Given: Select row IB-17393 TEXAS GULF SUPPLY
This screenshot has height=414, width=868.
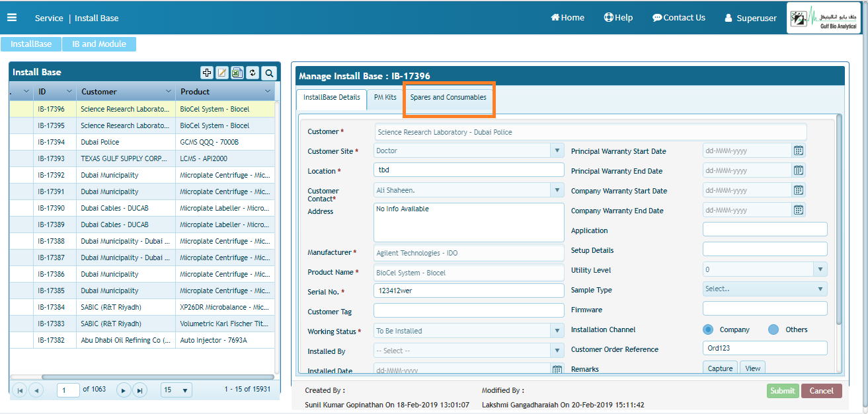Looking at the screenshot, I should click(142, 158).
